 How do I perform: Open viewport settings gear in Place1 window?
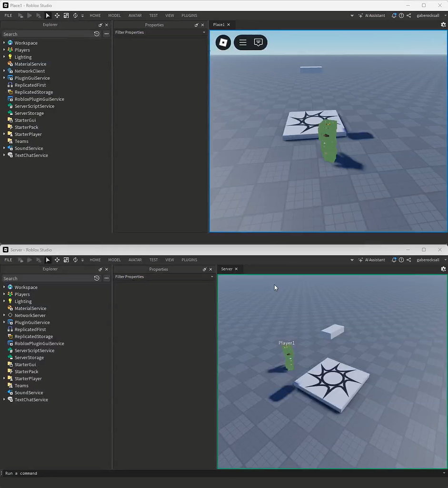tap(443, 25)
